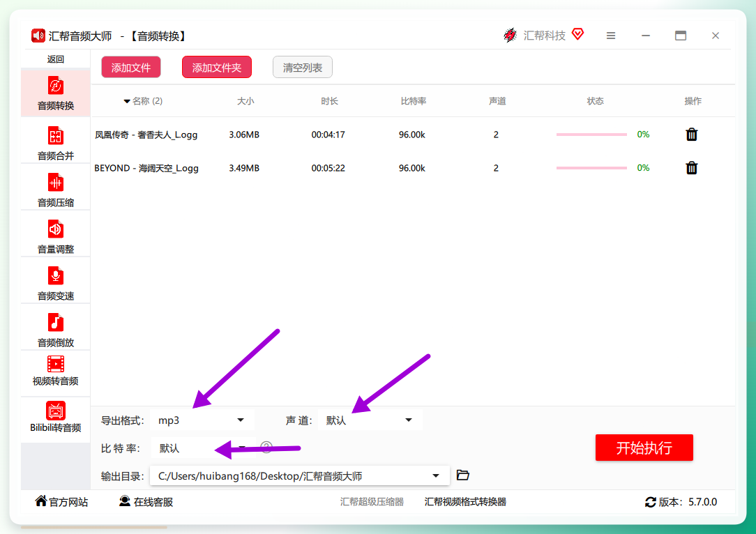Click 返回 to go back
This screenshot has width=756, height=534.
click(56, 59)
